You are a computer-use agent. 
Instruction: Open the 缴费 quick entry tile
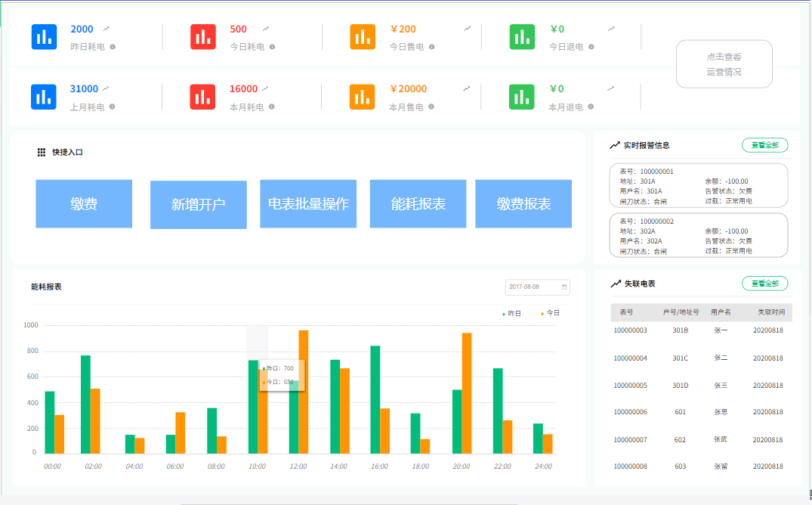[84, 204]
